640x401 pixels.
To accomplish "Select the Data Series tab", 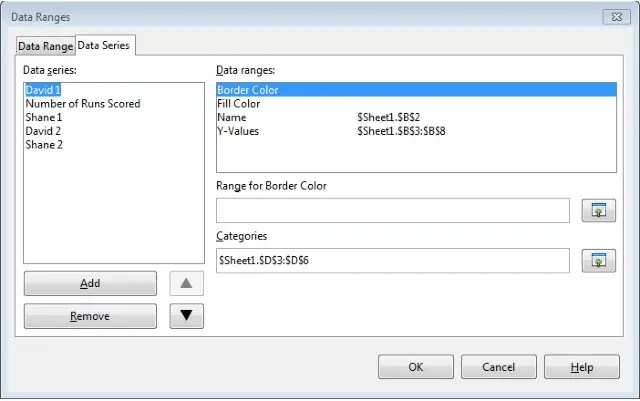I will pyautogui.click(x=104, y=45).
